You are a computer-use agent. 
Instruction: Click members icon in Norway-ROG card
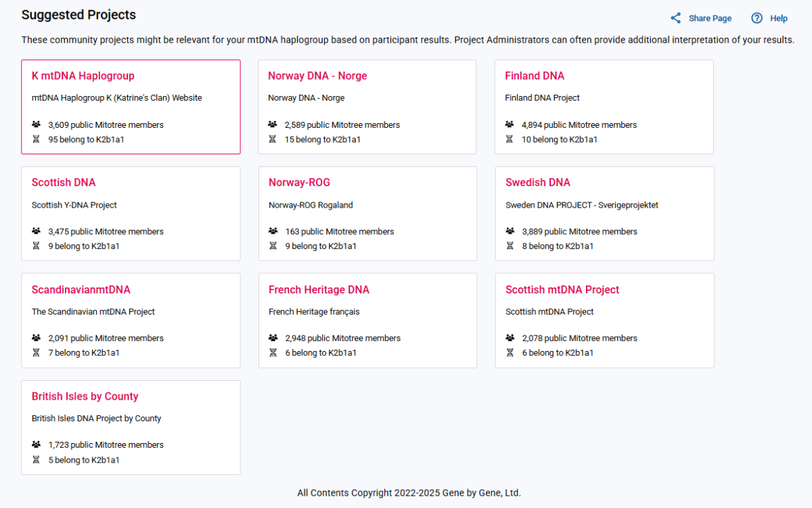pos(273,231)
